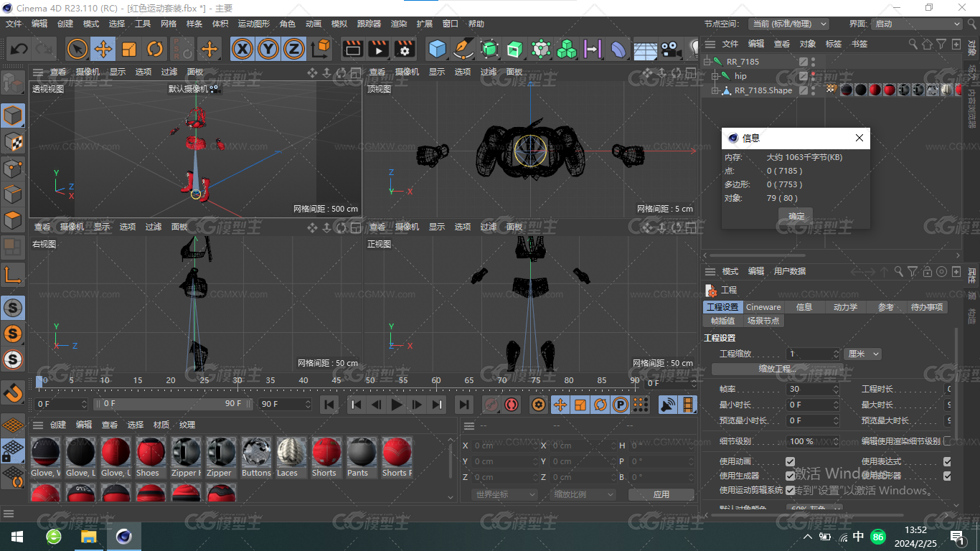
Task: Toggle the 使用表达式 checkbox
Action: (947, 461)
